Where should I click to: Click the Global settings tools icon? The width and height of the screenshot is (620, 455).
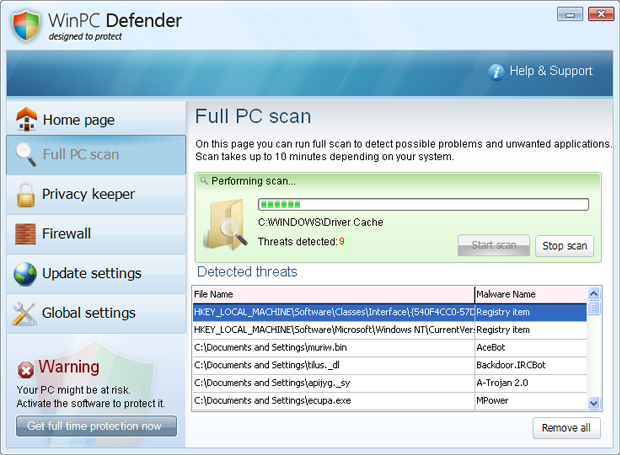click(x=25, y=313)
